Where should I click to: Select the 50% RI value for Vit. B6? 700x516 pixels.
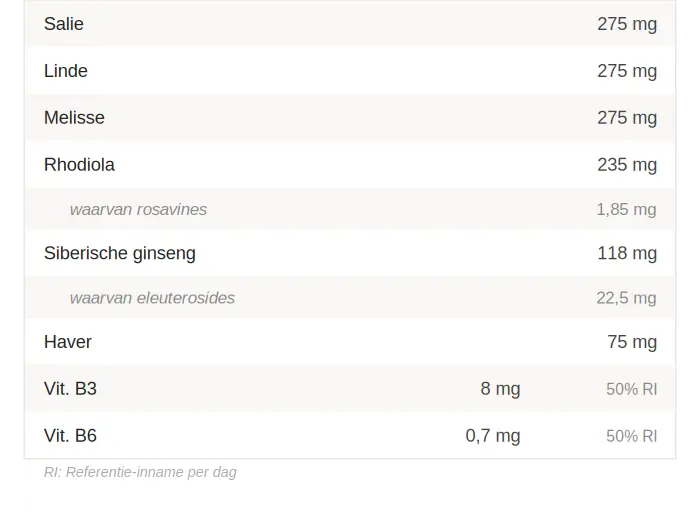tap(631, 436)
